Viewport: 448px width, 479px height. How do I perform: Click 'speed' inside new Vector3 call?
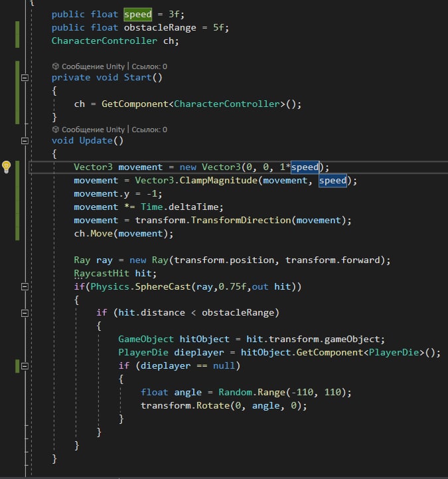305,167
